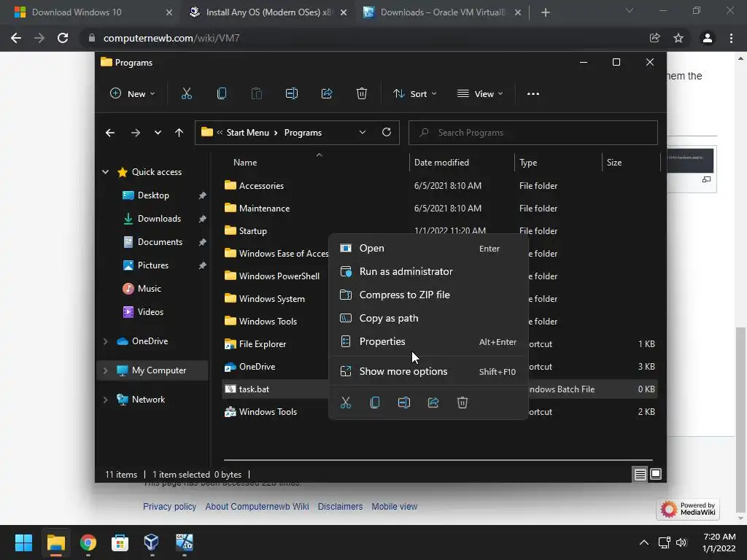This screenshot has height=560, width=747.
Task: Click the Delete trash icon in Explorer toolbar
Action: point(362,94)
